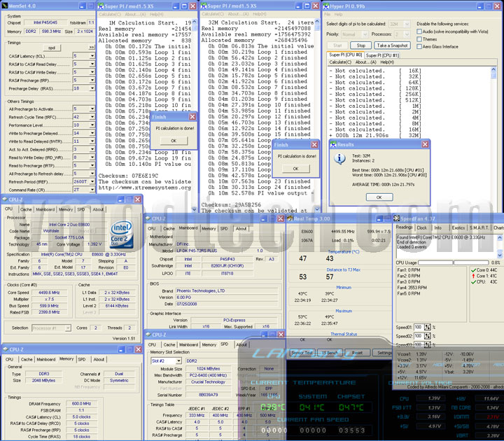Click the Super PI icon of the 1M calculation window
Screen dimensions: 504x441
pos(101,6)
